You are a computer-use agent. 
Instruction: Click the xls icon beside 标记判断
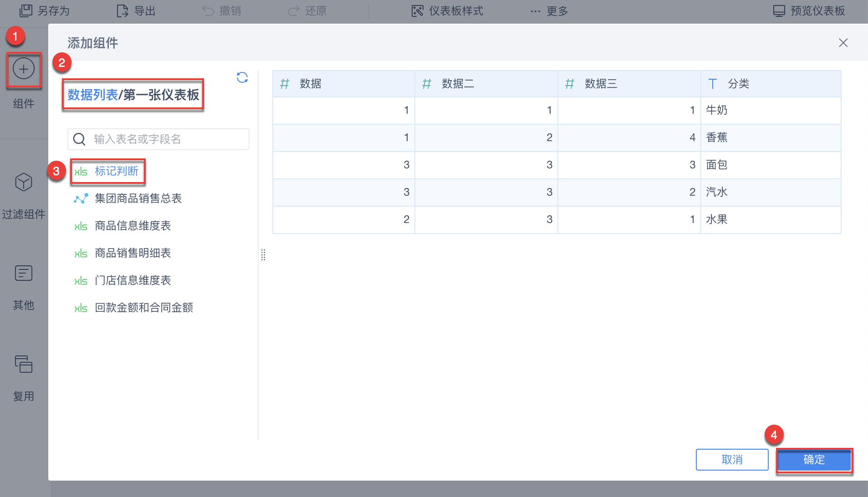pyautogui.click(x=81, y=172)
